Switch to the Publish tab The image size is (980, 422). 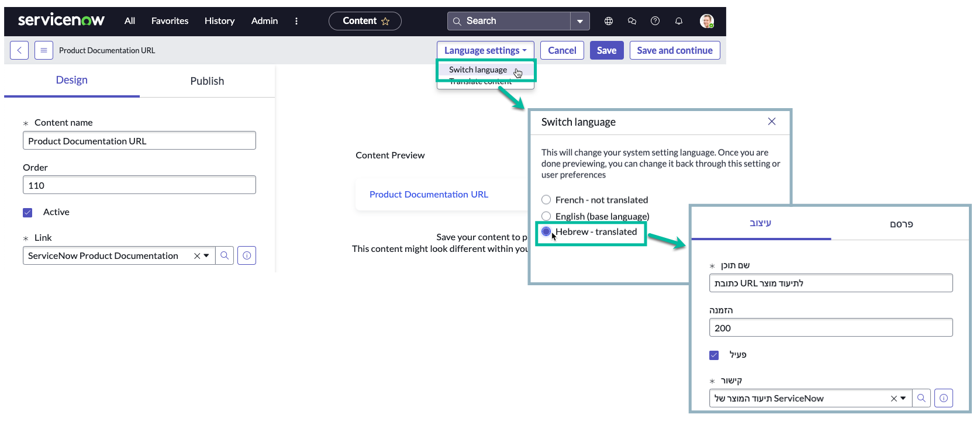[x=207, y=81]
